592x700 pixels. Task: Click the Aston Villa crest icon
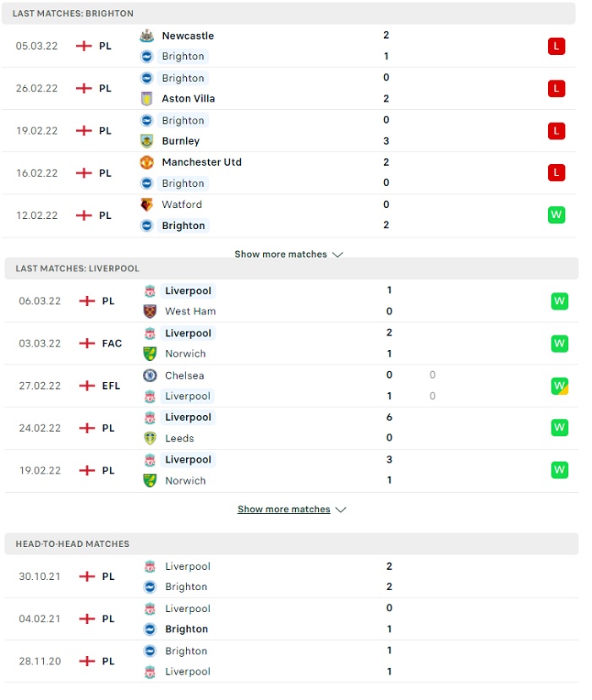pos(146,99)
